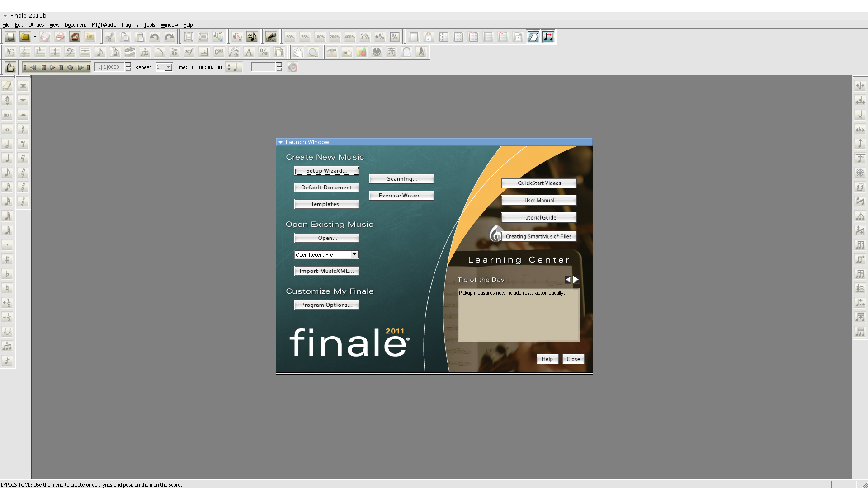
Task: Select the Key Signature tool icon
Action: (x=40, y=52)
